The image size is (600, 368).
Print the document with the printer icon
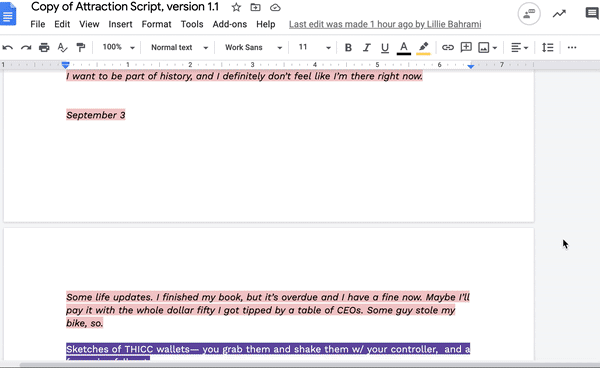pos(44,47)
